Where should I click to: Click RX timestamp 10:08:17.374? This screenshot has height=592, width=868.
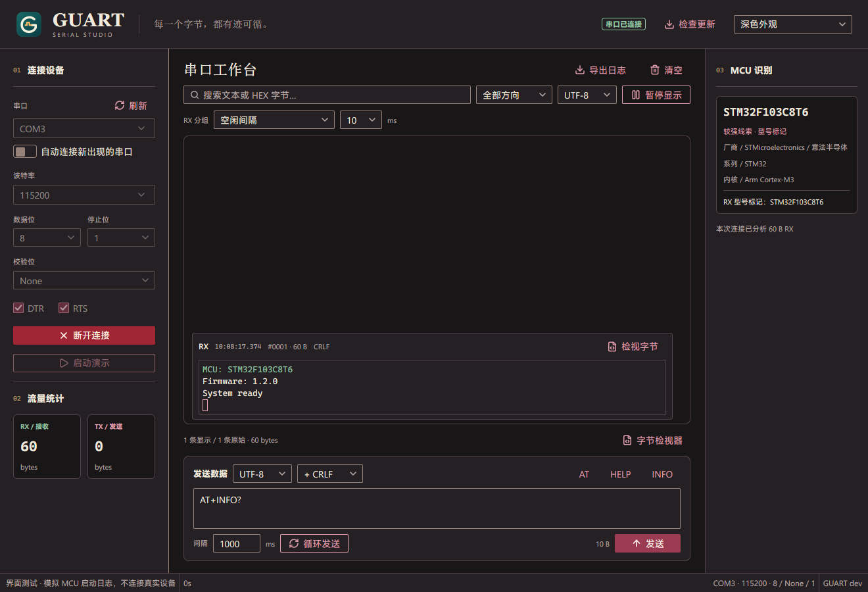point(238,347)
